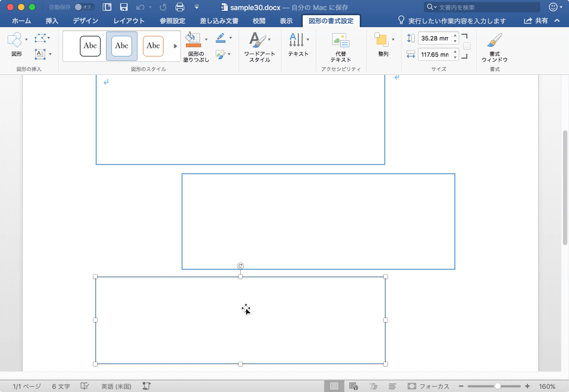The width and height of the screenshot is (569, 392).
Task: Select the orange outline Abc shape style
Action: pos(153,46)
